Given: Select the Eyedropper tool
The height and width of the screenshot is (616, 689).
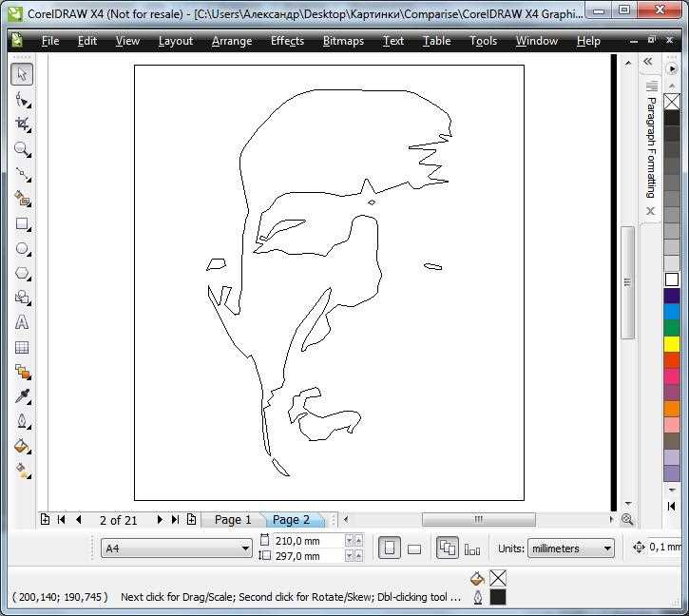Looking at the screenshot, I should pos(22,396).
